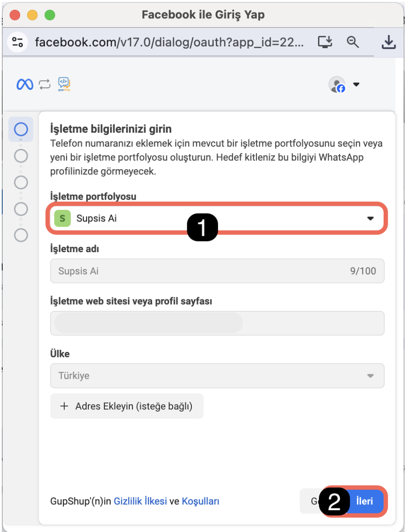Click the İleri button
The height and width of the screenshot is (532, 405).
click(364, 501)
